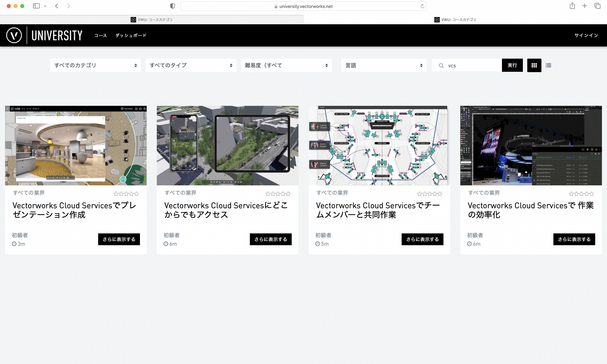Open すべてのタイプ dropdown
The width and height of the screenshot is (607, 364).
coord(191,65)
